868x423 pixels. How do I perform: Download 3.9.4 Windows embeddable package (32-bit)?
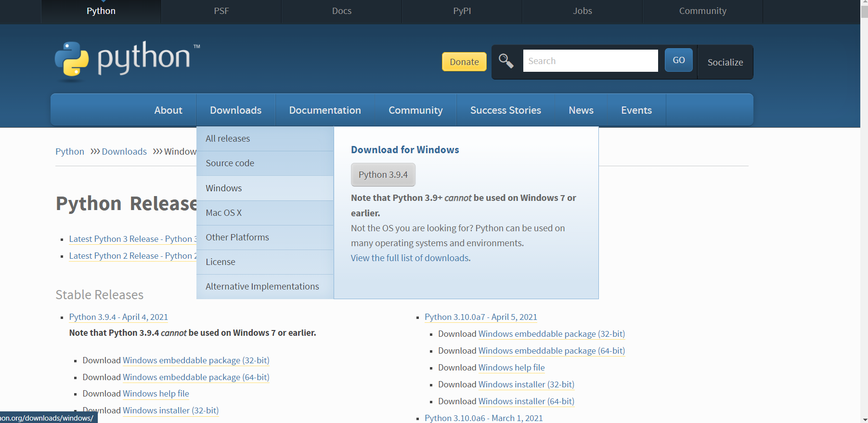196,360
